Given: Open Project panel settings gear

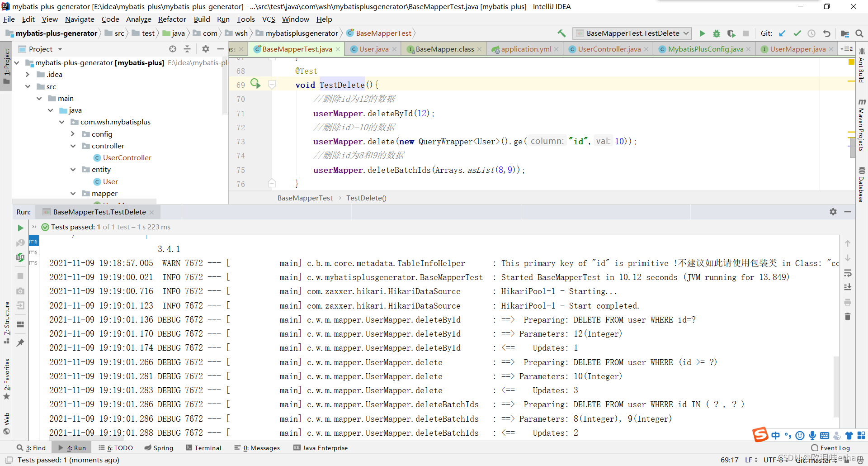Looking at the screenshot, I should click(x=206, y=49).
